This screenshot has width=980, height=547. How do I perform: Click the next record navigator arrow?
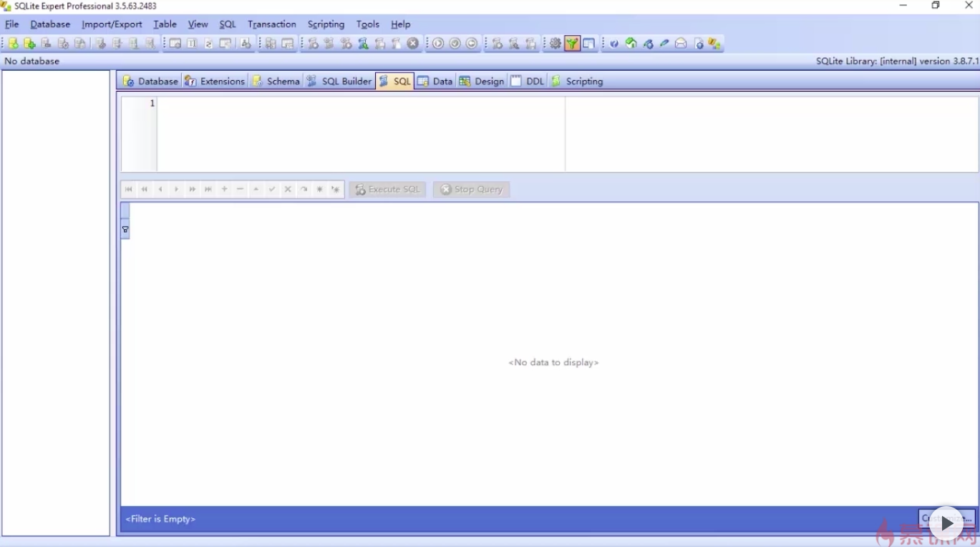click(176, 190)
